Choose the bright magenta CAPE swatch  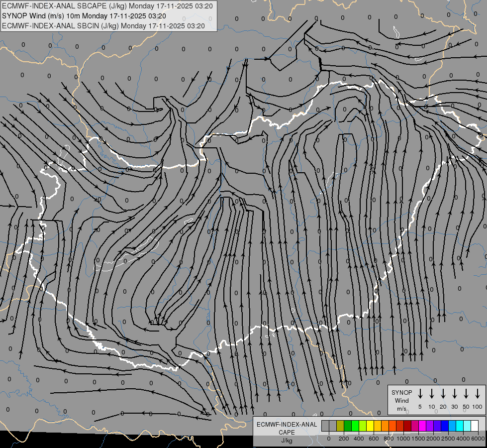pyautogui.click(x=422, y=426)
